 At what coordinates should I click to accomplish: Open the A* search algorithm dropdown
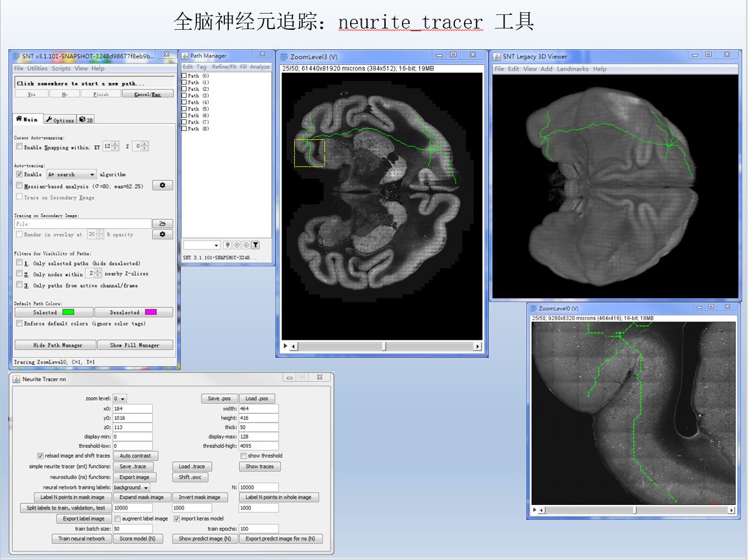(x=71, y=174)
